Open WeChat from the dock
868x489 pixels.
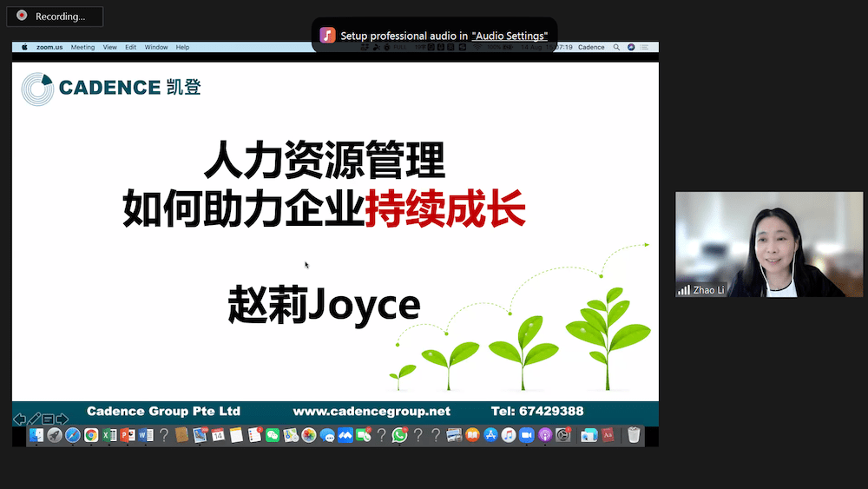(273, 435)
